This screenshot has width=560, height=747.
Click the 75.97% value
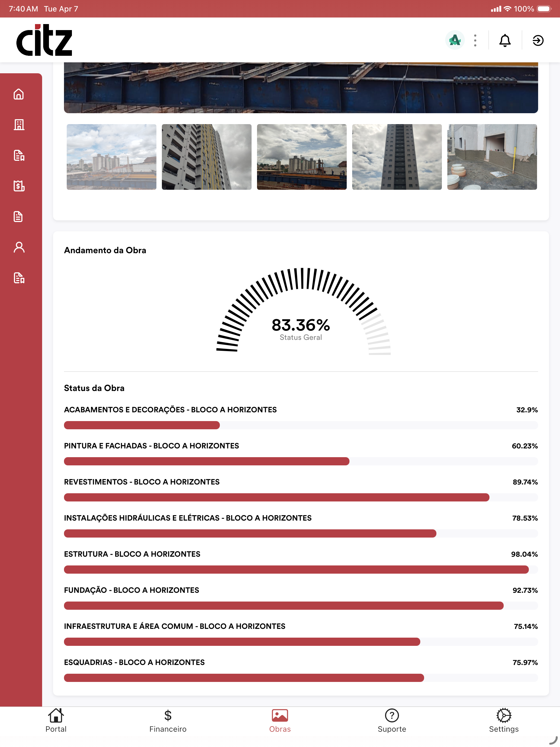[525, 663]
